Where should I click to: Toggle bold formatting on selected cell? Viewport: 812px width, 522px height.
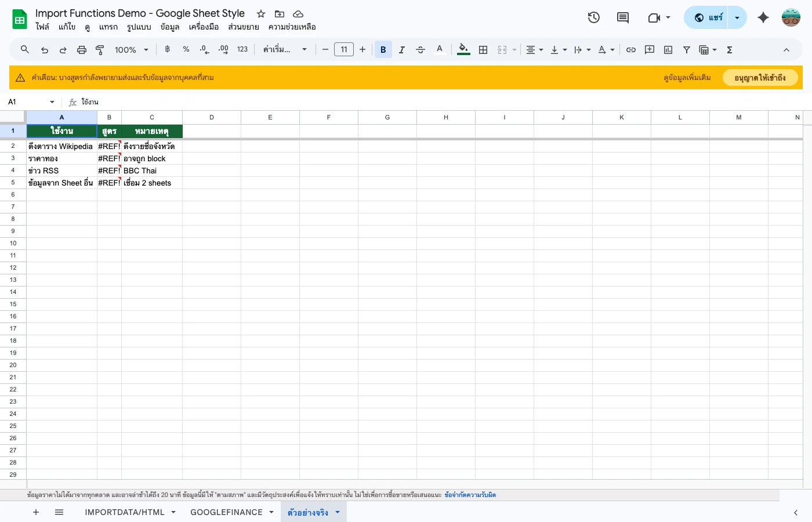click(x=383, y=49)
